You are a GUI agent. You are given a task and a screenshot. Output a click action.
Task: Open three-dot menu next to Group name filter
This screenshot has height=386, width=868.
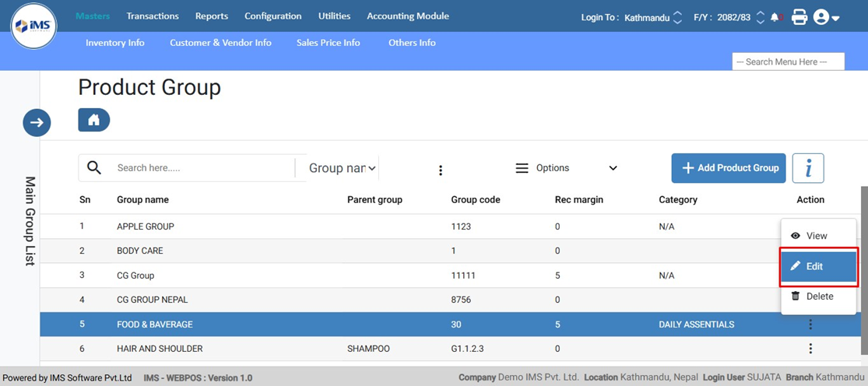pos(441,170)
